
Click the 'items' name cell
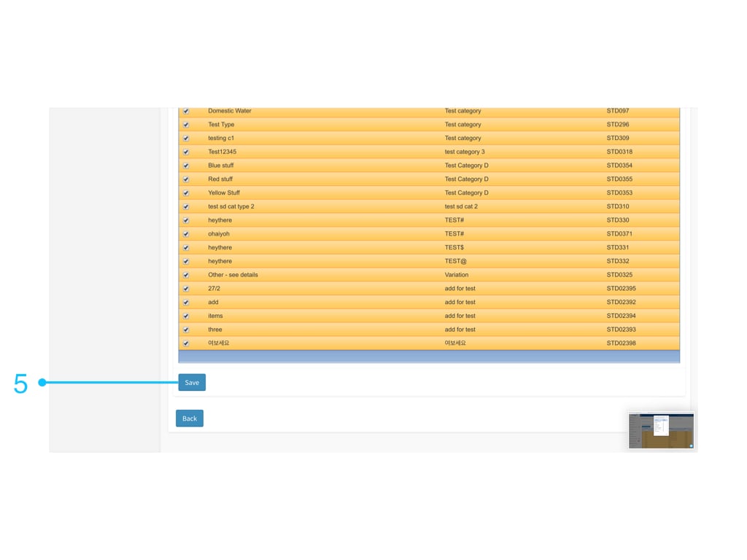pos(215,316)
